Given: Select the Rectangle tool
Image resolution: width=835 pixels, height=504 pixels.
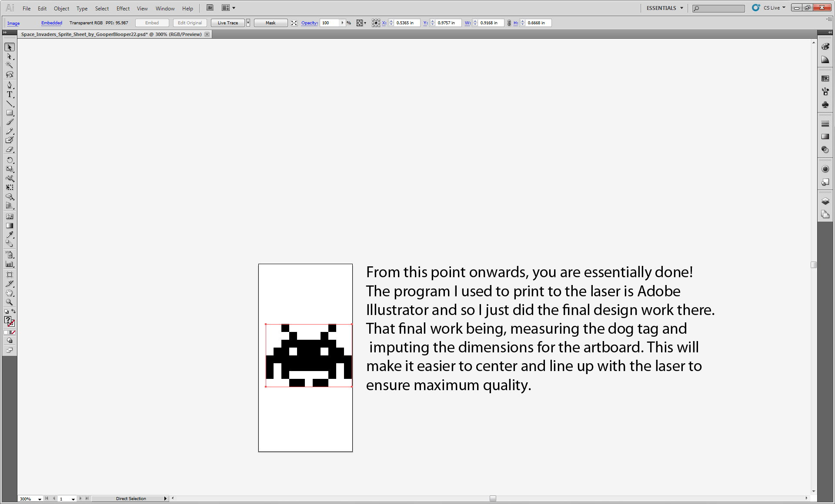Looking at the screenshot, I should (10, 113).
